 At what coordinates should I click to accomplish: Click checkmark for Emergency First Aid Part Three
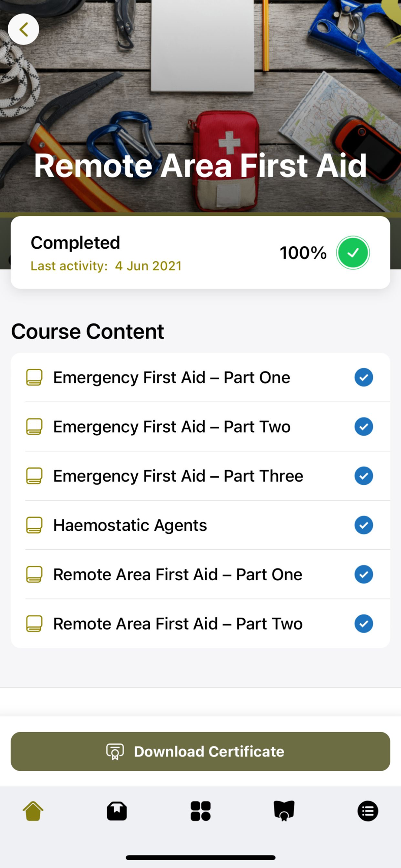click(x=364, y=476)
